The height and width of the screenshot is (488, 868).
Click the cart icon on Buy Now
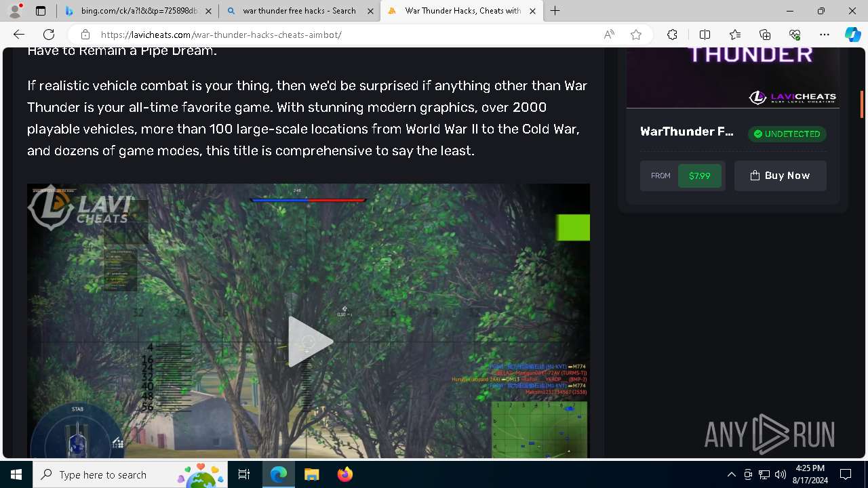tap(755, 176)
